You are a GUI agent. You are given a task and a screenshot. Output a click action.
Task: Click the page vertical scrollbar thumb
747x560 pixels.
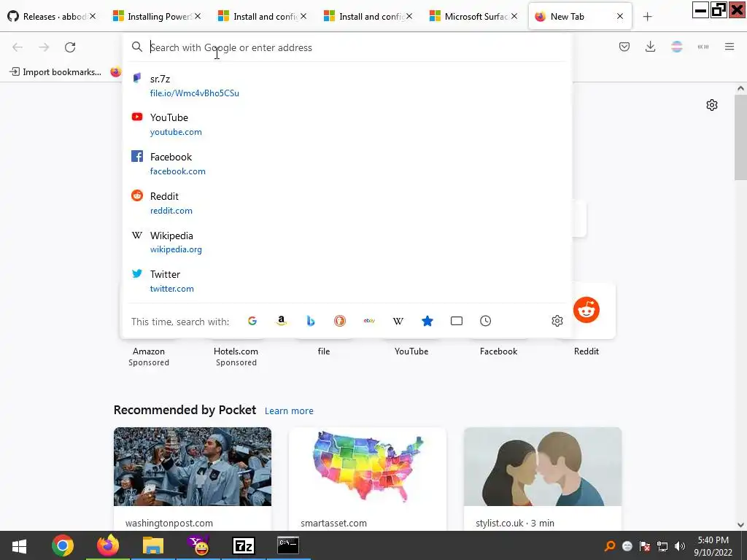tap(740, 138)
